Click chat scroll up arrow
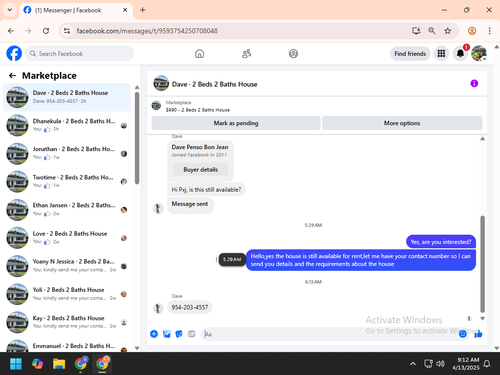500x375 pixels. pyautogui.click(x=482, y=139)
